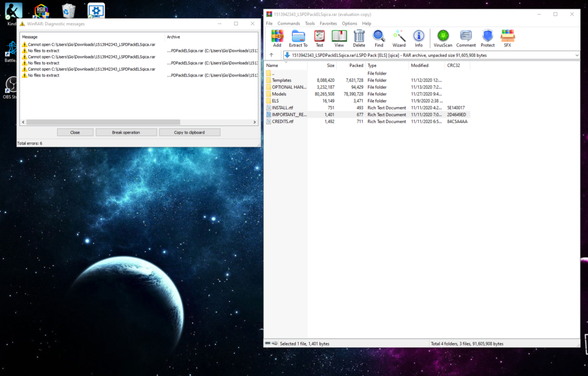Open the Recycle Bin desktop icon
The image size is (588, 376).
pos(69,11)
